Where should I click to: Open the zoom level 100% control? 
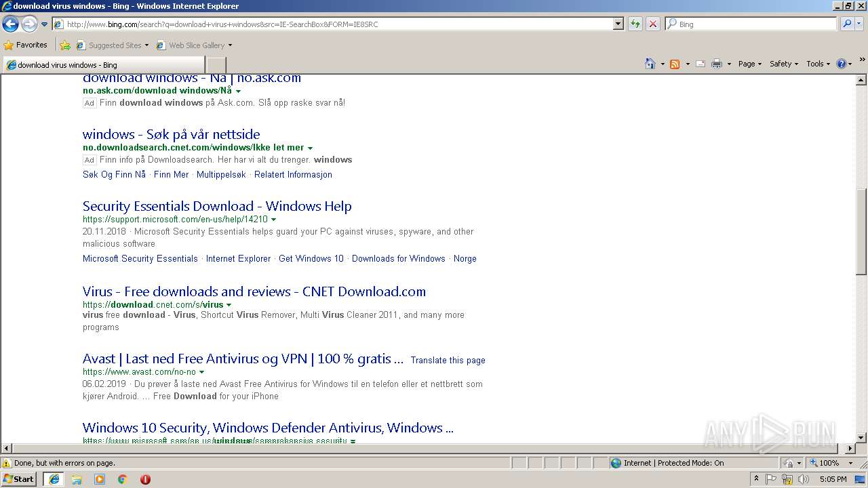click(831, 463)
